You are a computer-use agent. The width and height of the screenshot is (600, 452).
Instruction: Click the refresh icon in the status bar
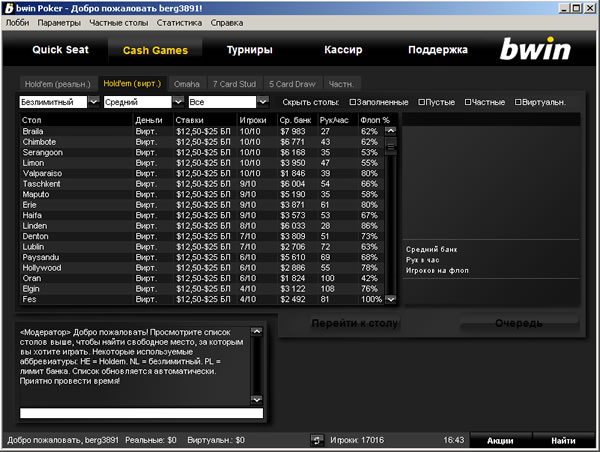pyautogui.click(x=317, y=440)
